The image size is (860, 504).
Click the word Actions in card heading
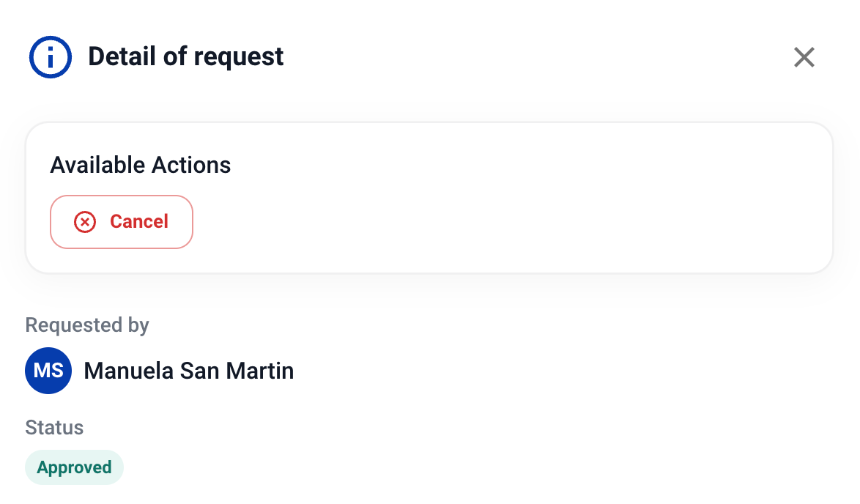[191, 165]
